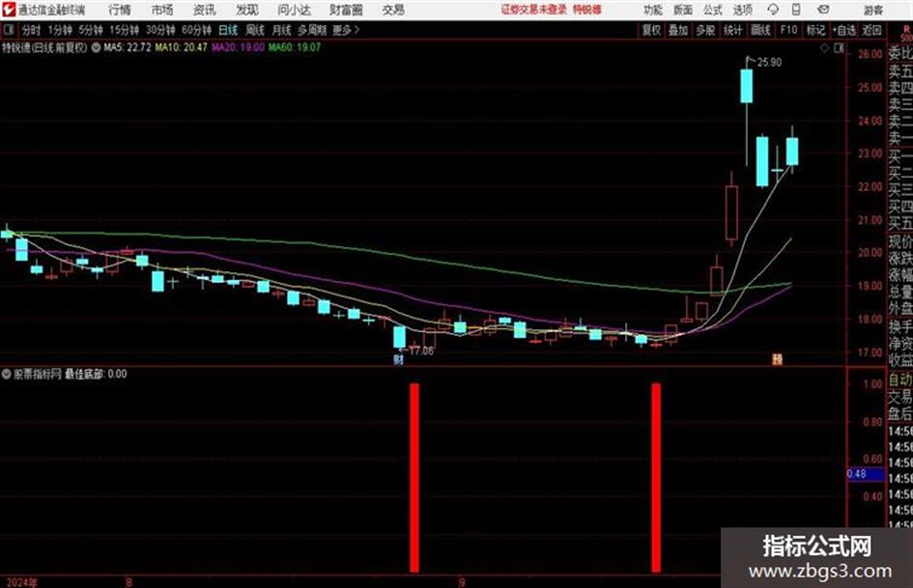The width and height of the screenshot is (913, 588).
Task: Select the 日线 daily period
Action: (x=228, y=30)
